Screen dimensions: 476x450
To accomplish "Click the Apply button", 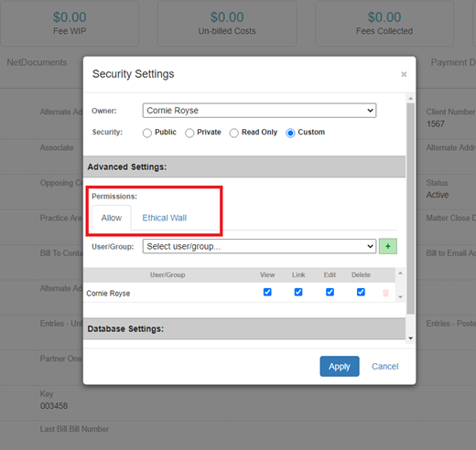I will point(340,366).
